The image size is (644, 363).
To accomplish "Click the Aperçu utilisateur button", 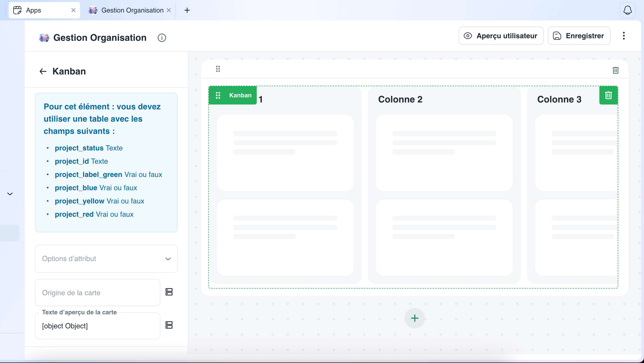I will 501,36.
